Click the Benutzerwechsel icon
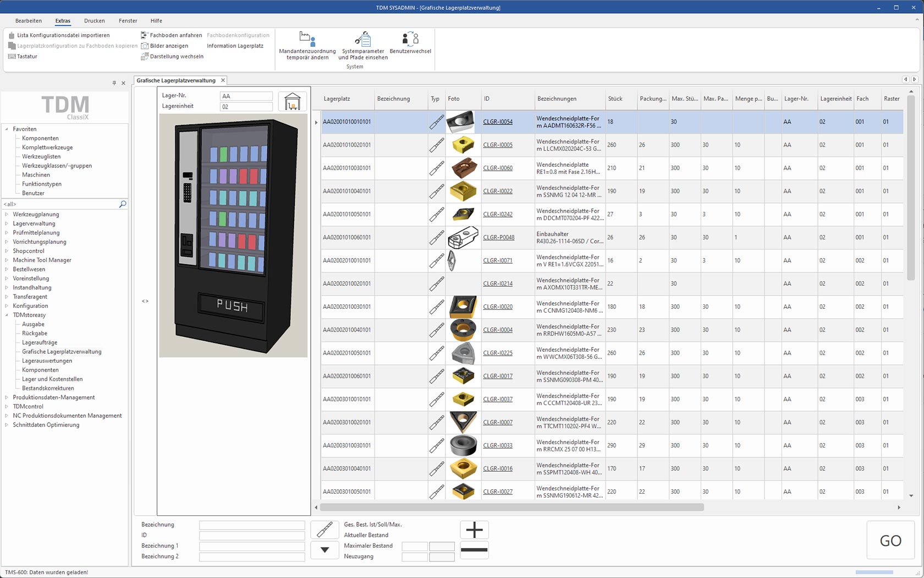Viewport: 924px width, 578px height. 410,39
